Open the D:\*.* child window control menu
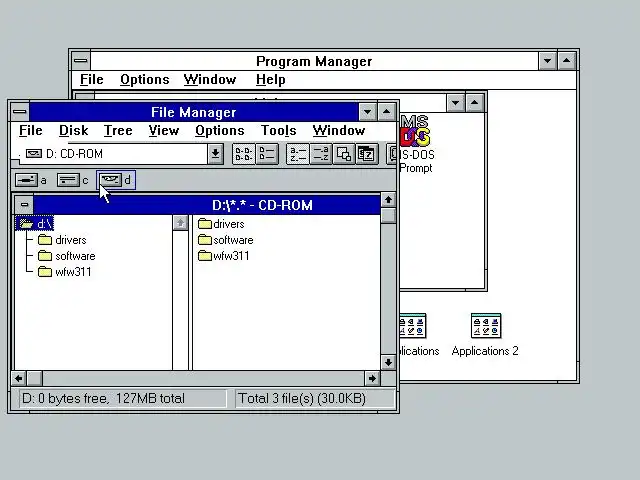This screenshot has width=640, height=480. (x=24, y=205)
